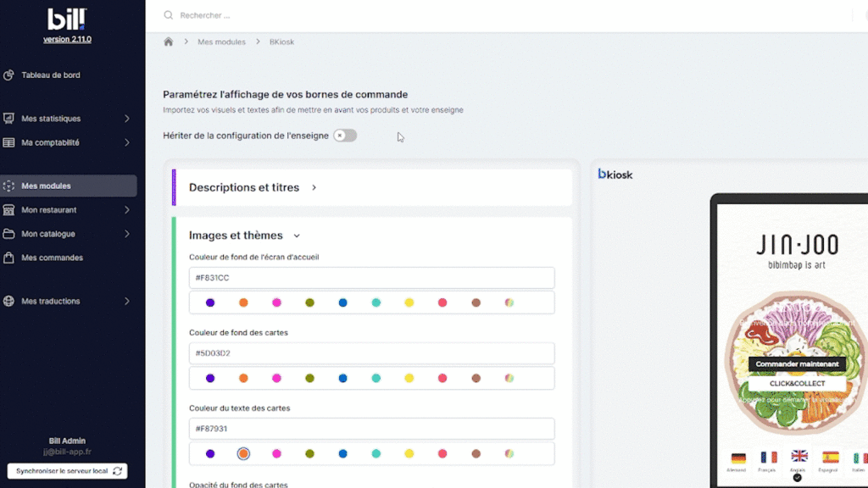Viewport: 868px width, 488px height.
Task: Expand Mon restaurant submenu
Action: (126, 210)
